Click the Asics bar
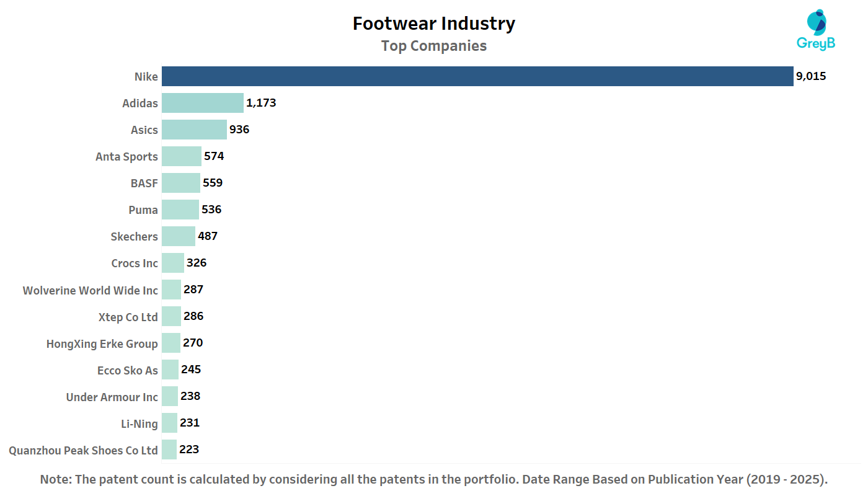 pos(194,130)
